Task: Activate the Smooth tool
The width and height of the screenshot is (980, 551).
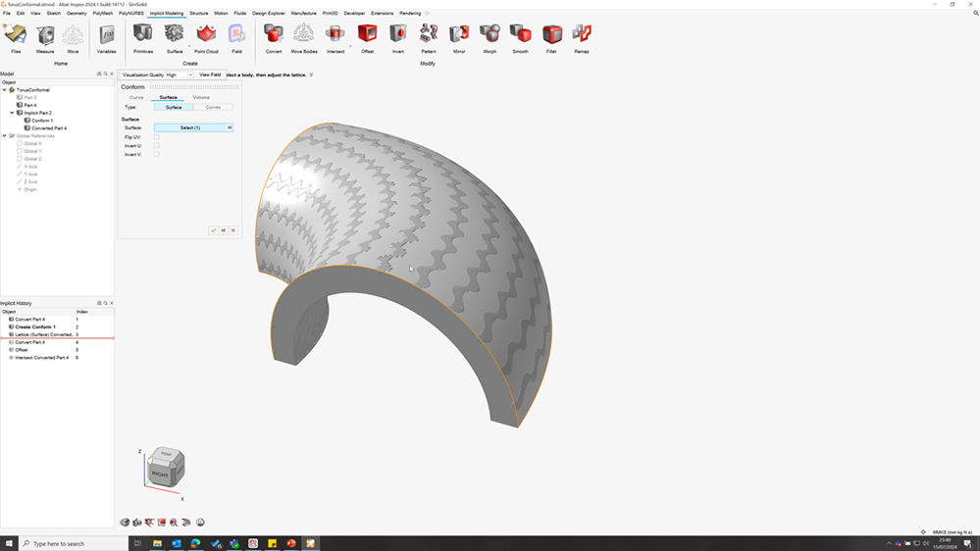Action: [520, 35]
